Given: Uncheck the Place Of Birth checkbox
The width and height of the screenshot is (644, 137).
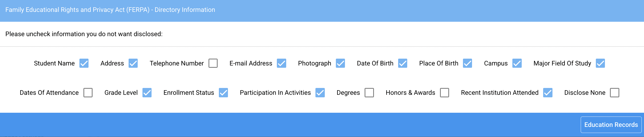Looking at the screenshot, I should pos(467,63).
